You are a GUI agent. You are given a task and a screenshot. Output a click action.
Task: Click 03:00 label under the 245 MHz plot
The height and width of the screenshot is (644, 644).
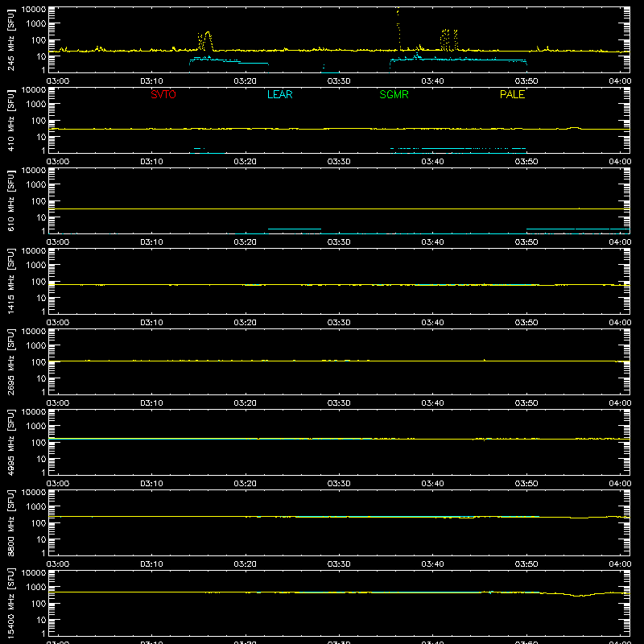(58, 81)
